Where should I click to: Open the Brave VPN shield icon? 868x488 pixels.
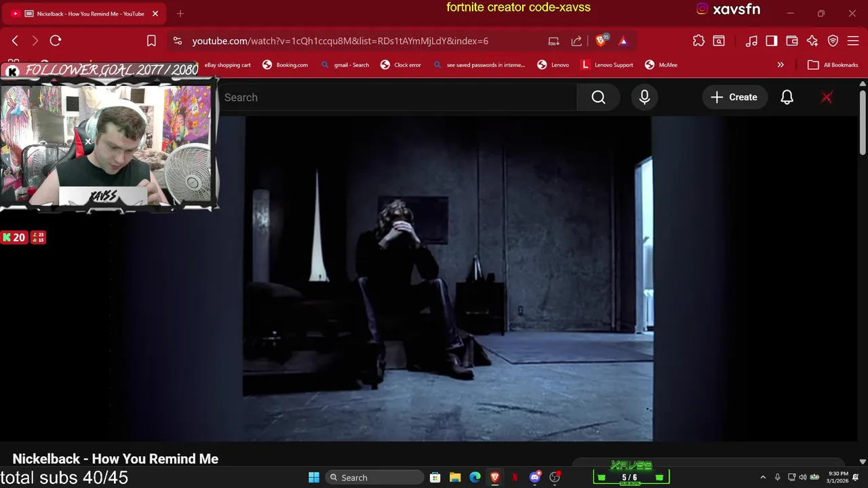coord(833,41)
